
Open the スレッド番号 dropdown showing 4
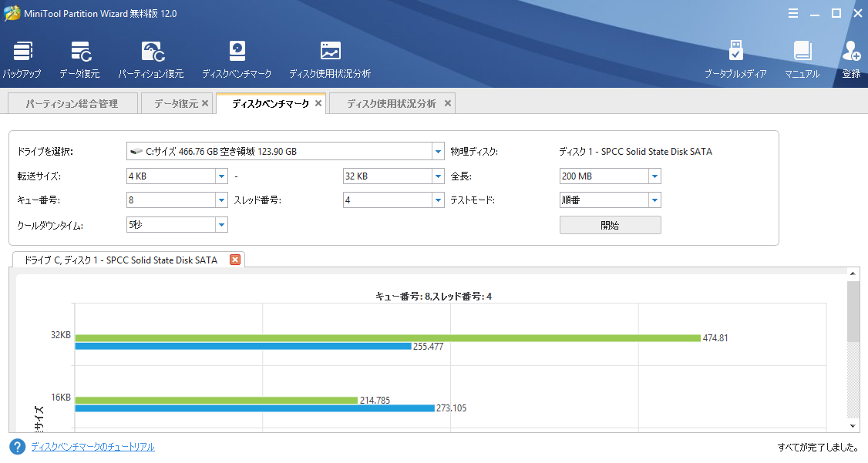click(438, 200)
